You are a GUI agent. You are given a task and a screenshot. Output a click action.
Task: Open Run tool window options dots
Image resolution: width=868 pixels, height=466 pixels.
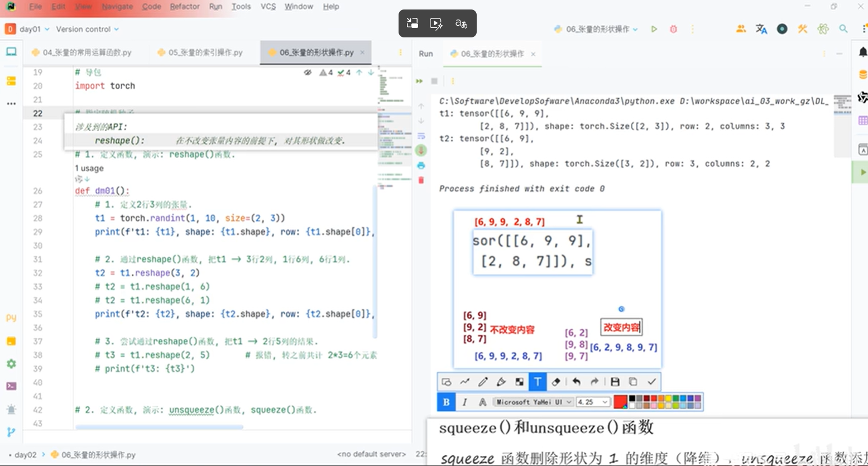tap(824, 54)
